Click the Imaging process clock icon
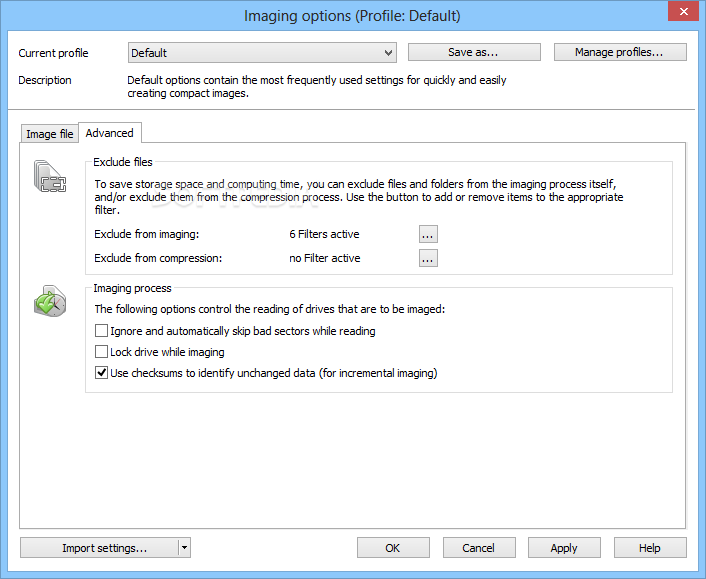The width and height of the screenshot is (706, 579). [50, 301]
